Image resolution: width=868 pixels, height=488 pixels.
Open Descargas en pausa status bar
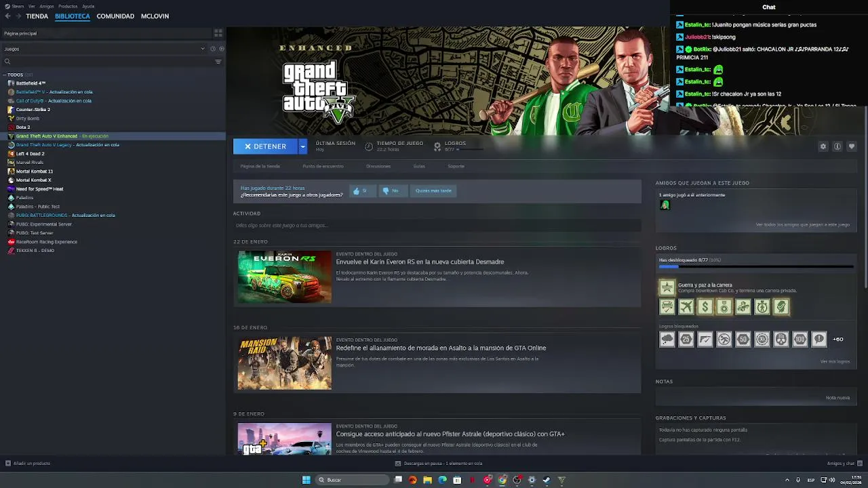click(x=439, y=464)
